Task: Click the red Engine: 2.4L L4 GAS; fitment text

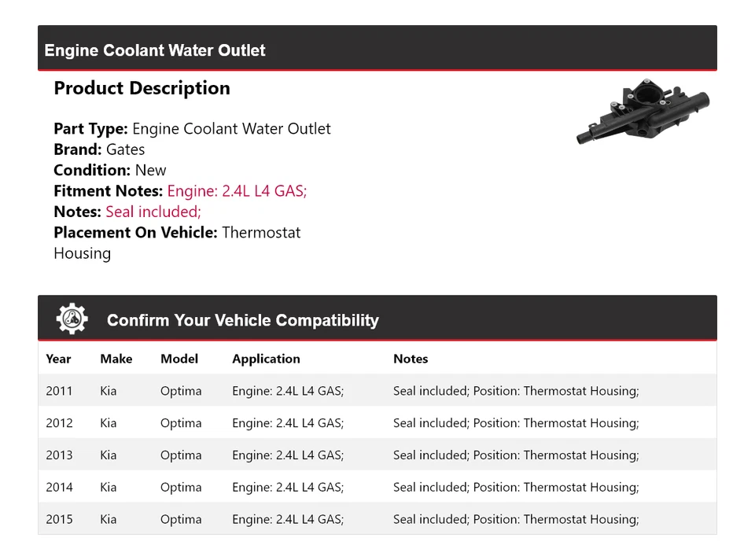Action: tap(237, 191)
